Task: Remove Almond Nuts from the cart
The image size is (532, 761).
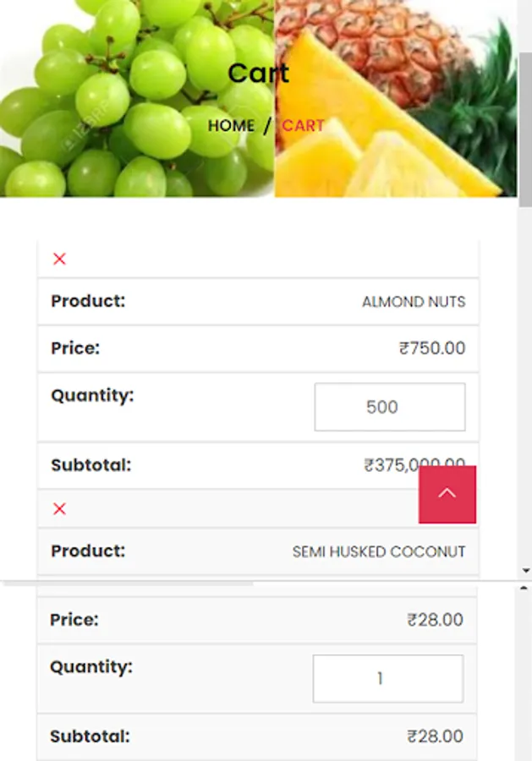Action: pos(59,259)
